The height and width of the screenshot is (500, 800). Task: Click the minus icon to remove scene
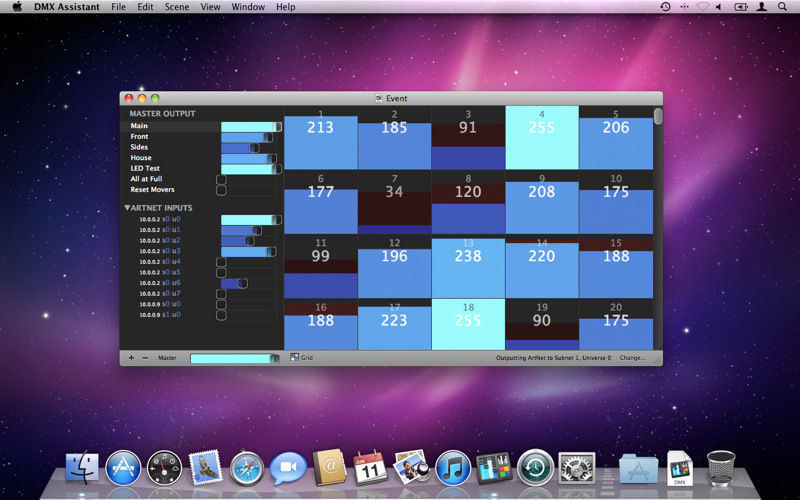[x=144, y=357]
